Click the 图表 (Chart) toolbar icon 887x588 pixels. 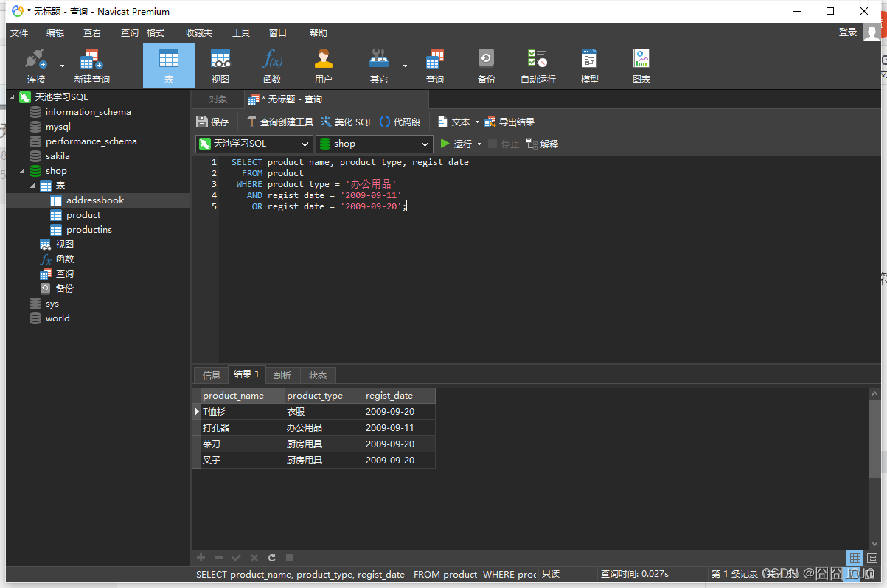click(x=641, y=66)
